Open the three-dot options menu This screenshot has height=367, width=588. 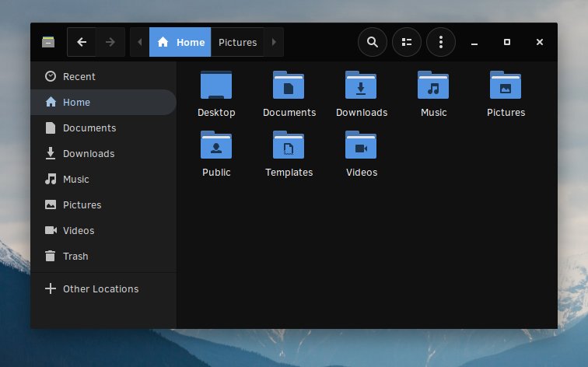click(x=441, y=42)
